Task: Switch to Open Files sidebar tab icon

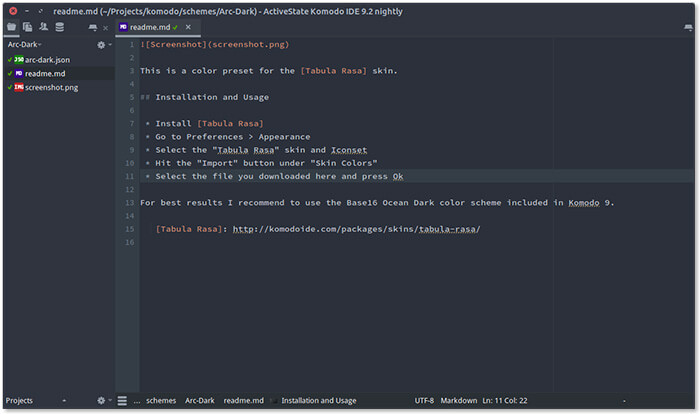Action: click(x=28, y=27)
